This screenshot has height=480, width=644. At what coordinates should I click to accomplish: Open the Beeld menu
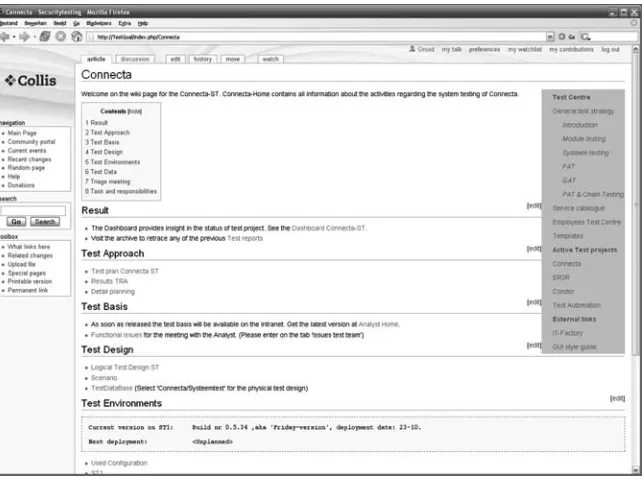pyautogui.click(x=60, y=23)
